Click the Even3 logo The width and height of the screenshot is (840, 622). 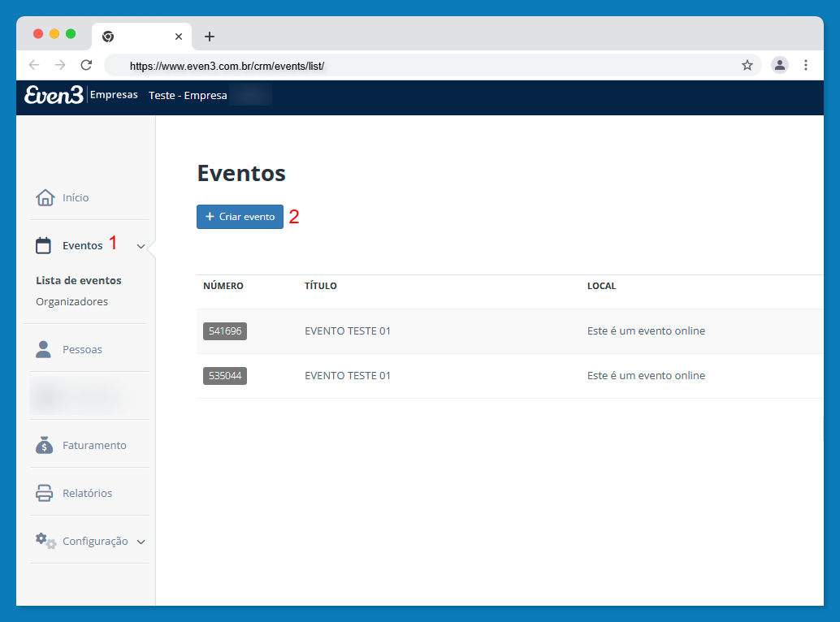pos(54,95)
